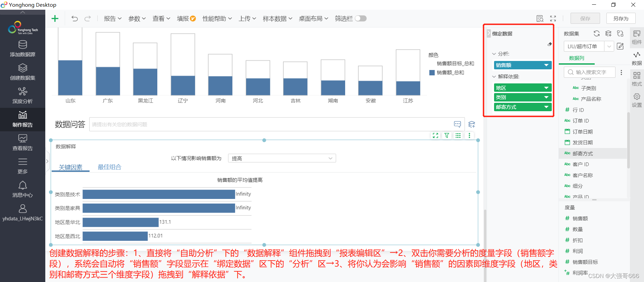Collapse the 分析 section
Viewport: 644px width, 282px height.
point(494,54)
